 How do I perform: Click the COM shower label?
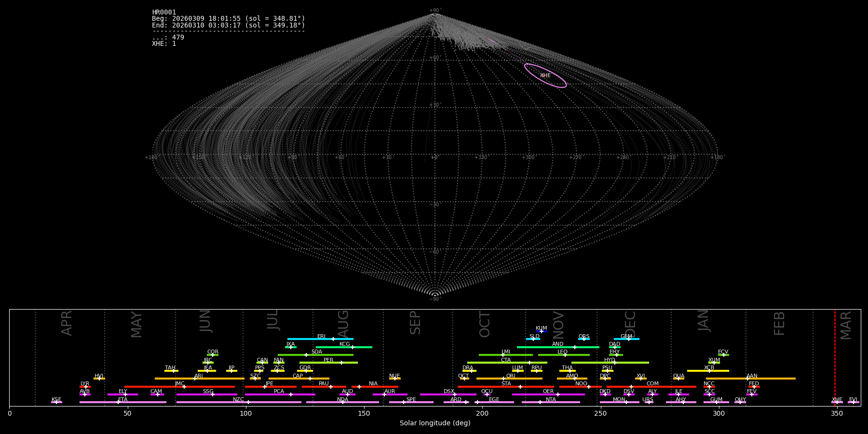coord(652,384)
